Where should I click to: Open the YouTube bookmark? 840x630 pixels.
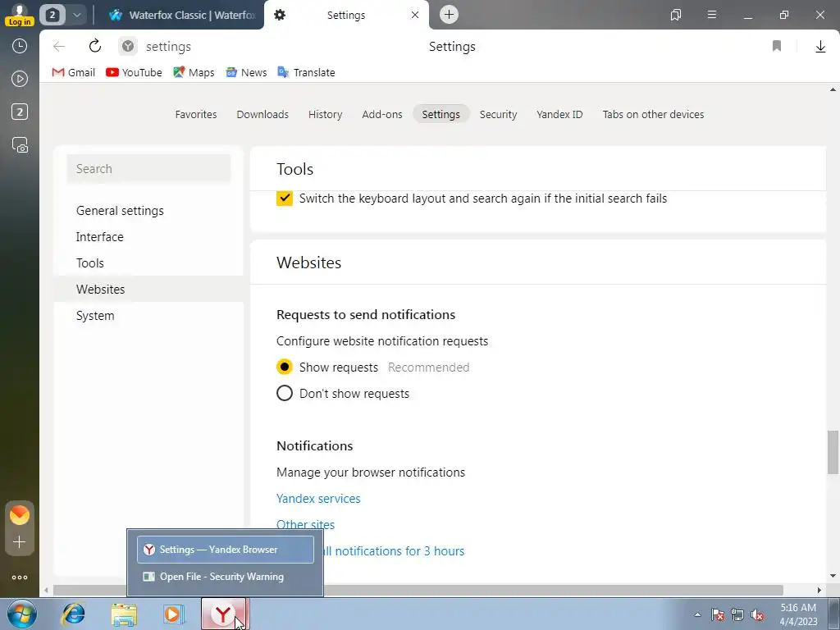point(134,72)
